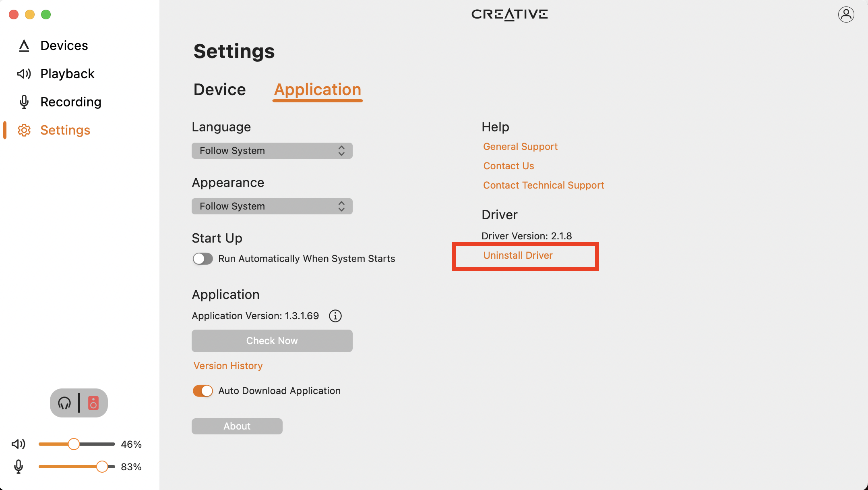Switch output to speaker icon
The width and height of the screenshot is (868, 490).
pyautogui.click(x=93, y=403)
